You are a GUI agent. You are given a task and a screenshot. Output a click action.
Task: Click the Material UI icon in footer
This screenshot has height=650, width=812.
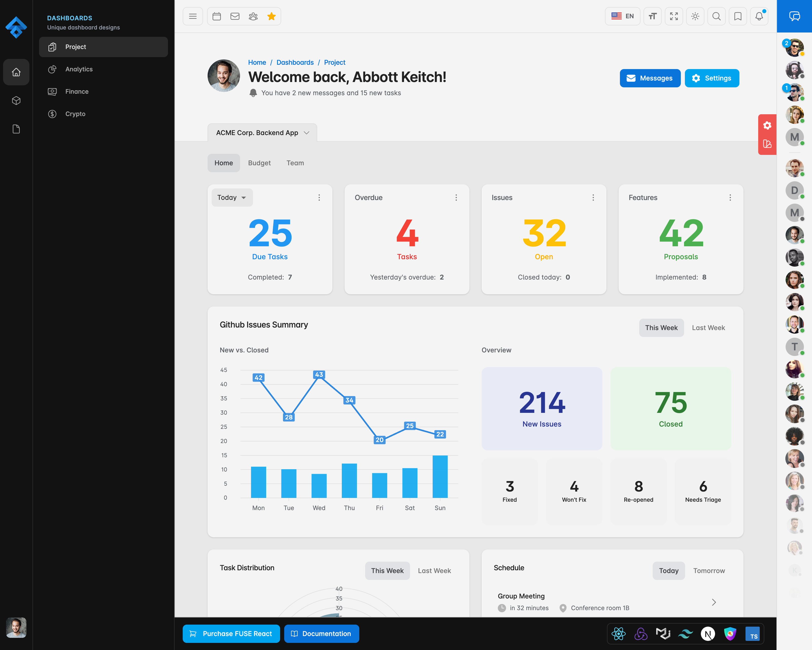(x=663, y=634)
